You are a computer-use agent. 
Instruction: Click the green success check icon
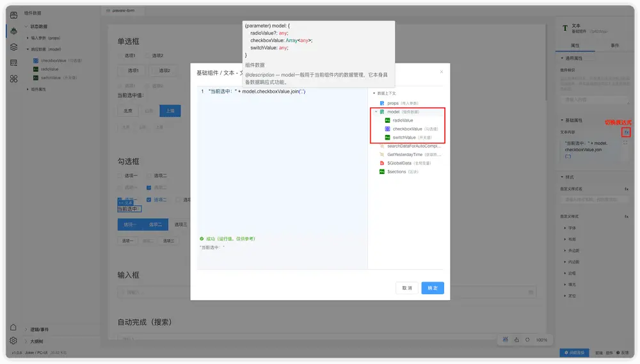[x=202, y=239]
